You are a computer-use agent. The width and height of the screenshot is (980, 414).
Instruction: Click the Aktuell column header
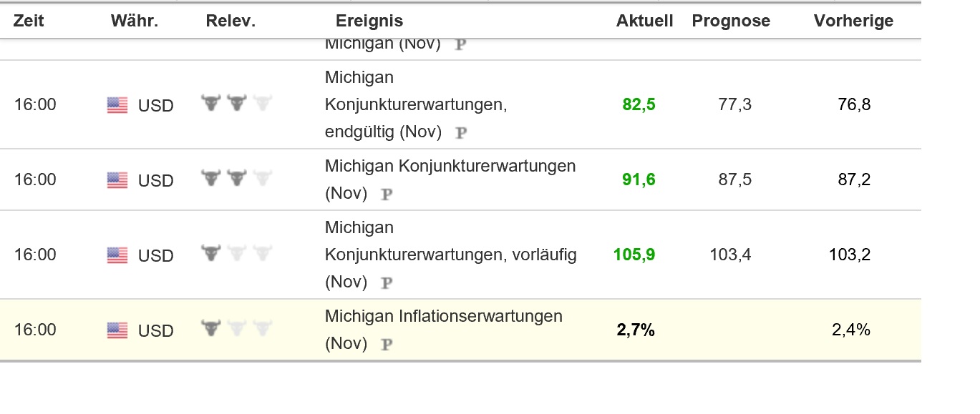[x=644, y=21]
